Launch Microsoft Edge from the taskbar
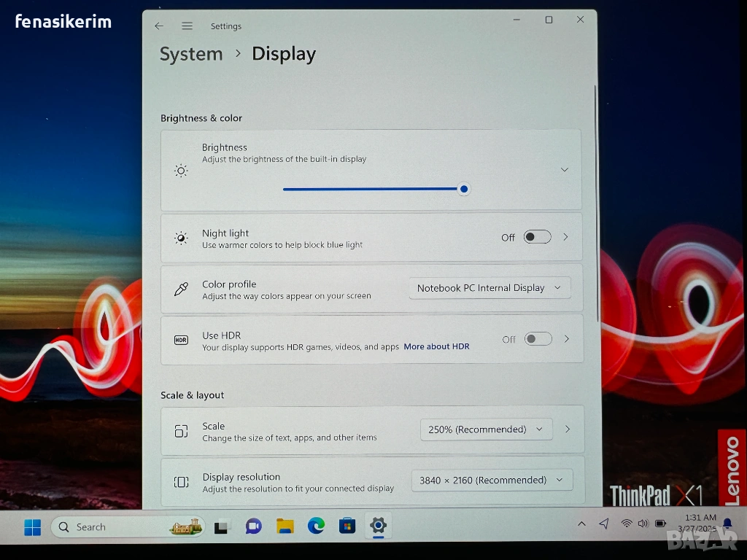 click(x=316, y=526)
